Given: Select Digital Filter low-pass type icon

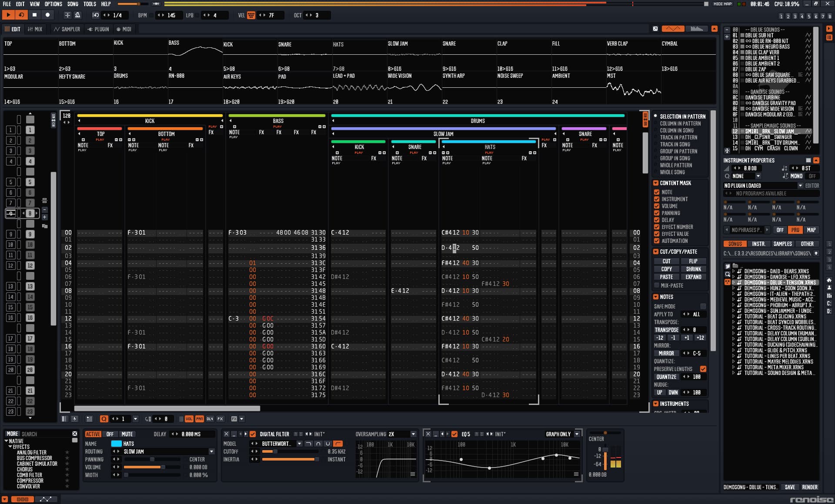Looking at the screenshot, I should pos(308,444).
